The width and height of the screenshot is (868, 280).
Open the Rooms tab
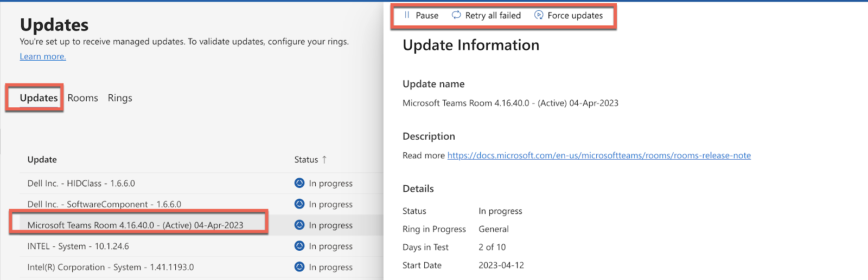(x=83, y=98)
